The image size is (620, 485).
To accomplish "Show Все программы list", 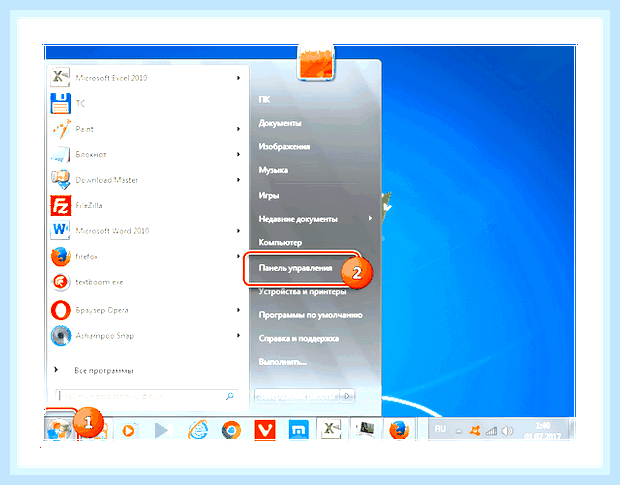I will click(104, 370).
